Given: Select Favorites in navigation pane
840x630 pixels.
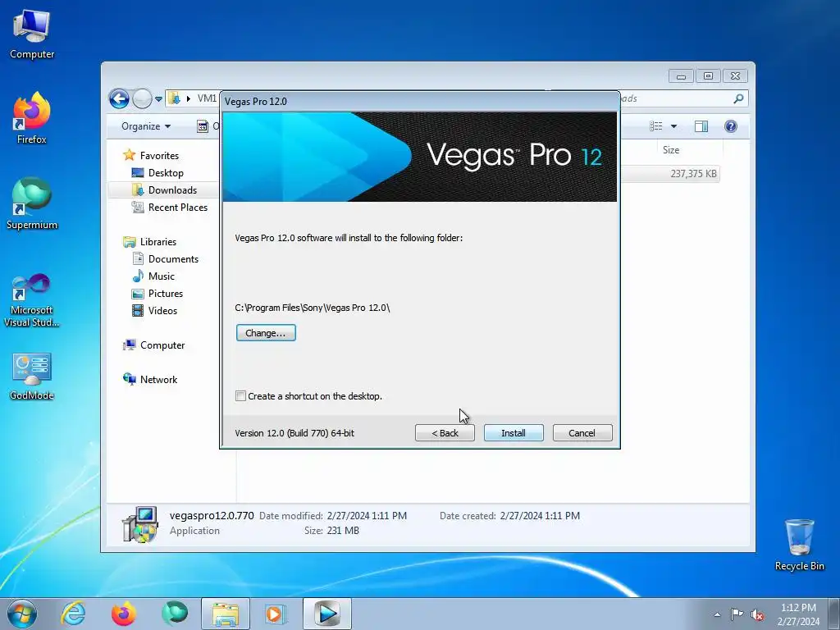Looking at the screenshot, I should pos(159,155).
